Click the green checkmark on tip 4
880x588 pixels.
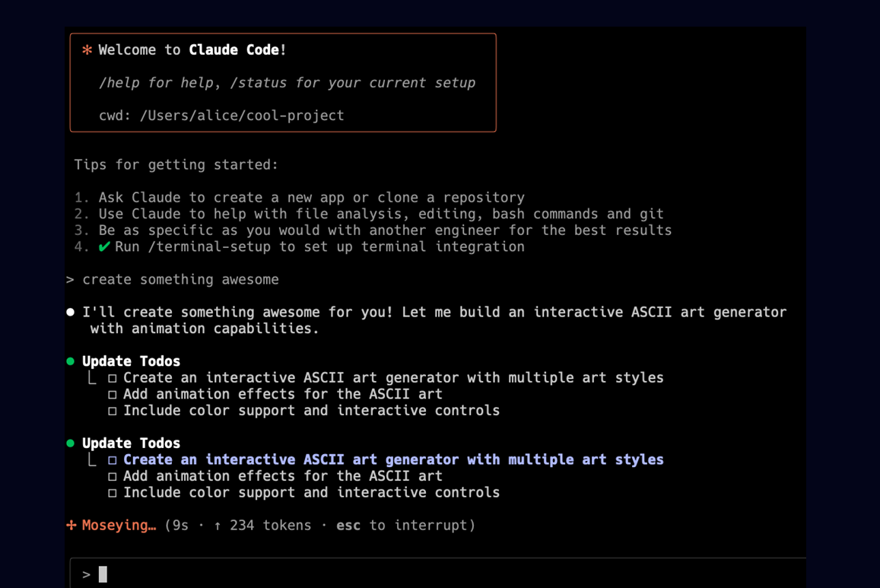[x=104, y=246]
